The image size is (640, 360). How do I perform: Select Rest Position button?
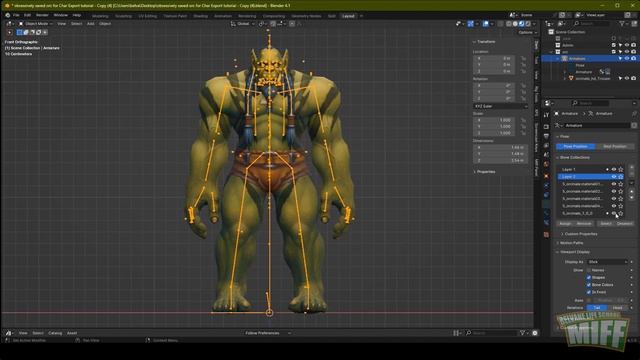pos(614,146)
